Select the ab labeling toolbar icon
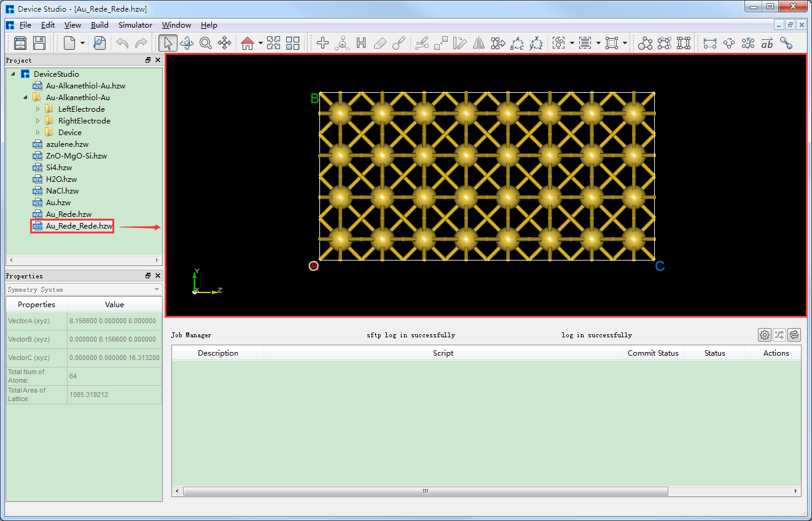Image resolution: width=812 pixels, height=521 pixels. (x=766, y=43)
